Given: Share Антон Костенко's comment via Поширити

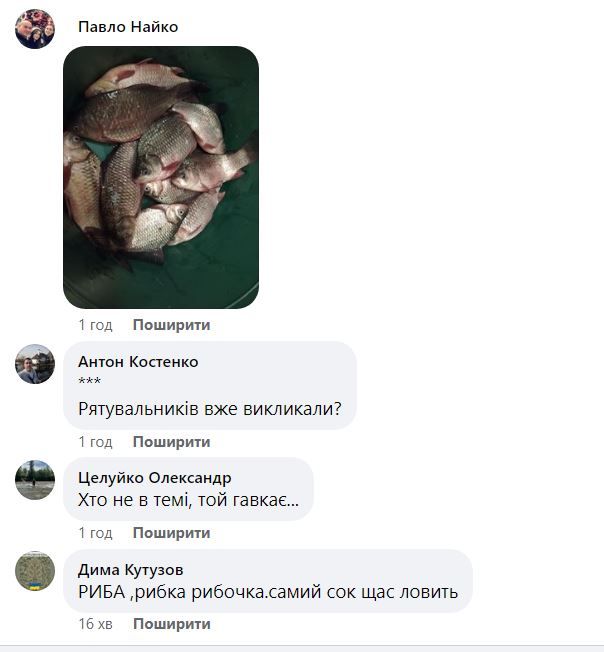Looking at the screenshot, I should pyautogui.click(x=172, y=442).
